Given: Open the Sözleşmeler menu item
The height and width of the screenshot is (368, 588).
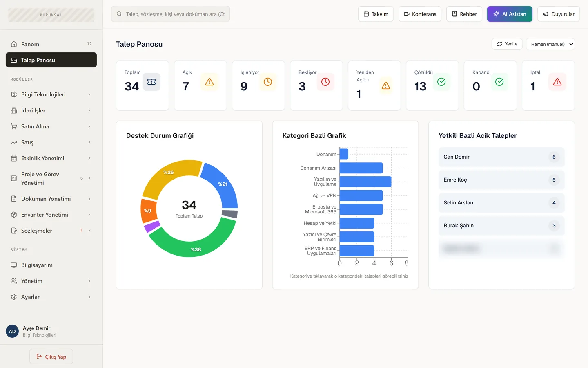Looking at the screenshot, I should pyautogui.click(x=51, y=231).
